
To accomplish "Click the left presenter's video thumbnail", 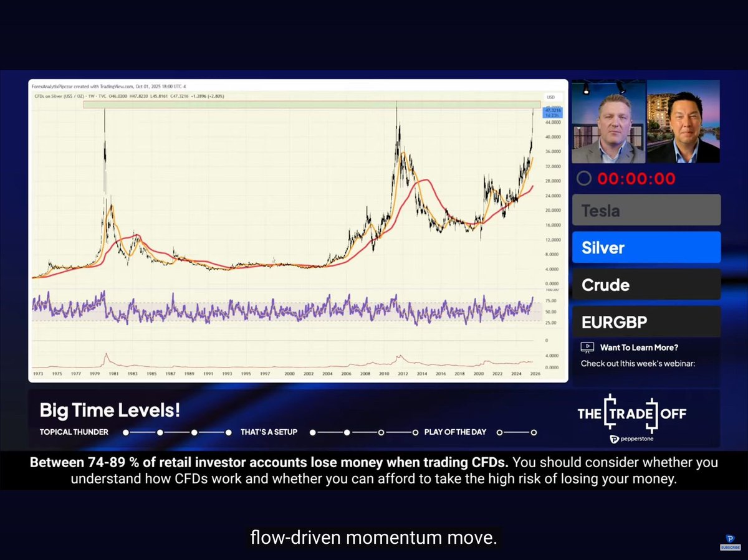I will [x=608, y=121].
